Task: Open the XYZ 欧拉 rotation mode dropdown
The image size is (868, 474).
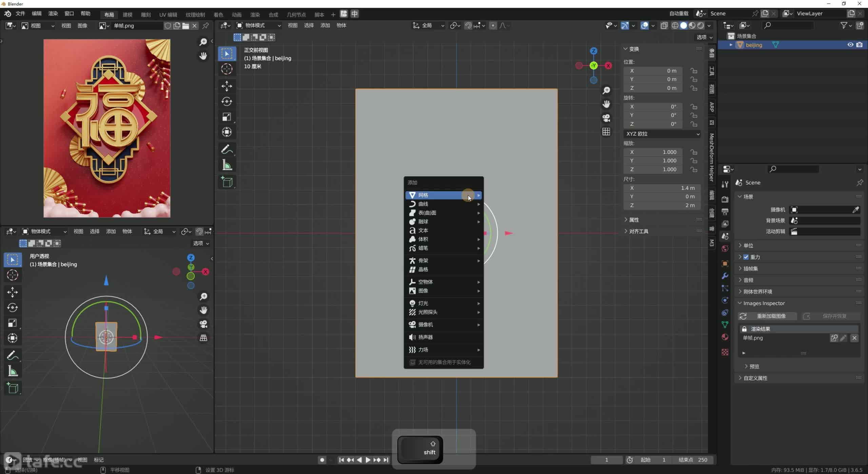Action: [662, 134]
